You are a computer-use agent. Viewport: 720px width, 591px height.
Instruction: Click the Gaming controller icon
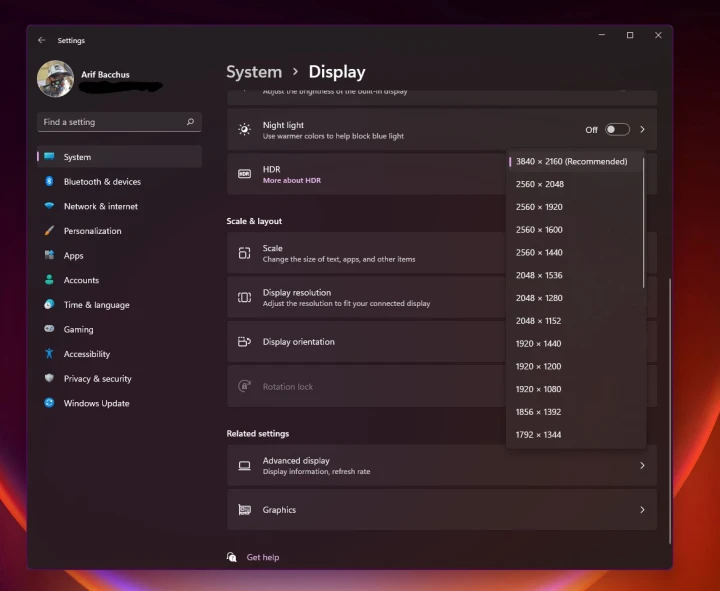[49, 329]
